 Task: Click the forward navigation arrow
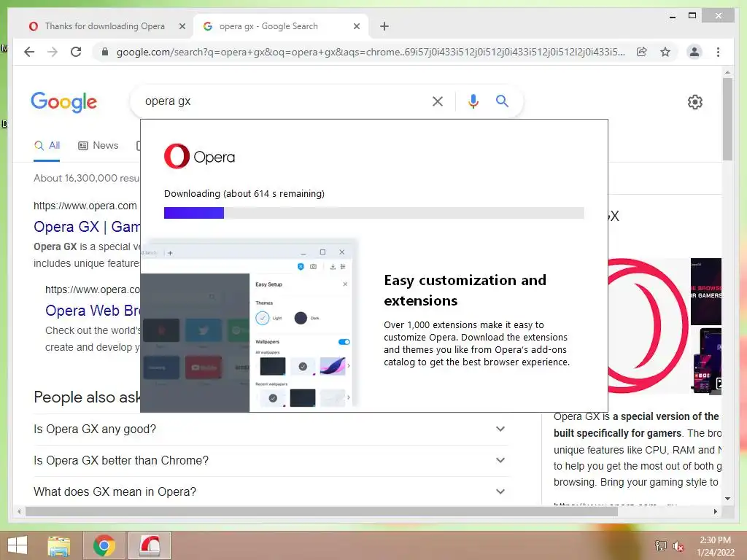[53, 52]
